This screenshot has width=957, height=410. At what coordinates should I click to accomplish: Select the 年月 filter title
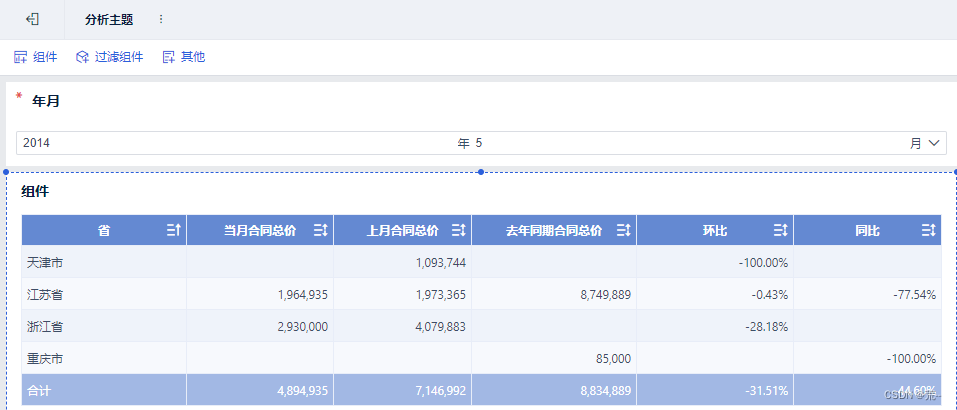click(x=46, y=101)
